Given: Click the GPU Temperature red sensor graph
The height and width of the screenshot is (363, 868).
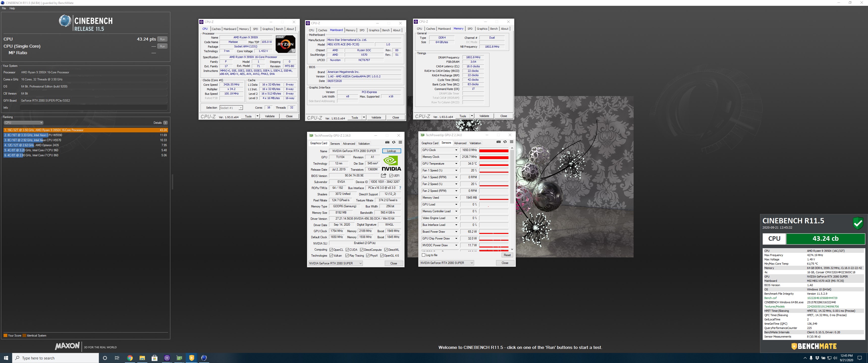Looking at the screenshot, I should (x=494, y=164).
